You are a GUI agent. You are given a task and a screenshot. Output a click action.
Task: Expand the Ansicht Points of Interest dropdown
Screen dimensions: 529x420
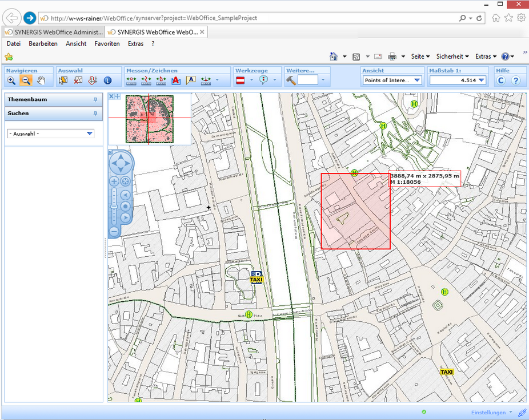click(x=417, y=80)
